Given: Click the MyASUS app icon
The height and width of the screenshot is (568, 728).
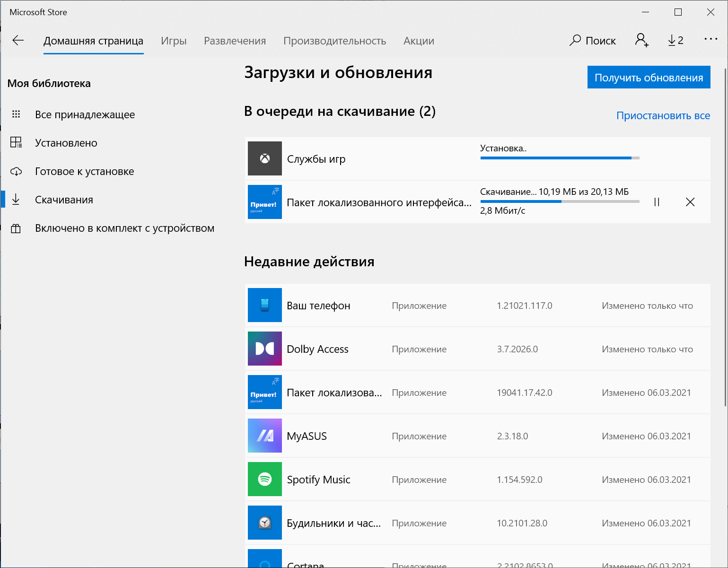Looking at the screenshot, I should (265, 436).
